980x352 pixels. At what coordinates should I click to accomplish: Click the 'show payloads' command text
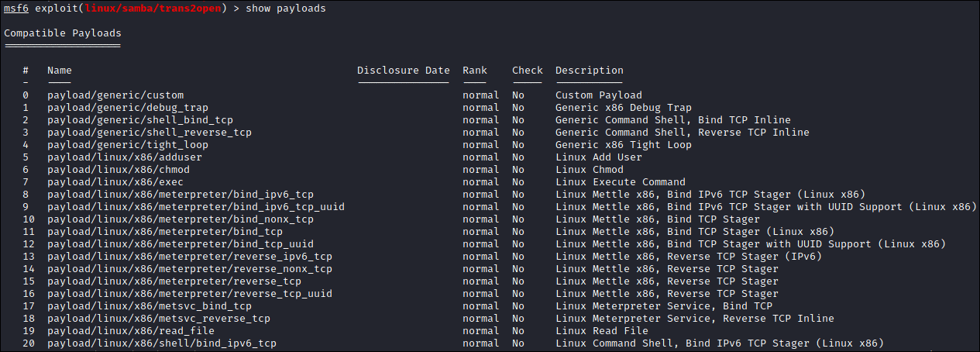pos(286,9)
